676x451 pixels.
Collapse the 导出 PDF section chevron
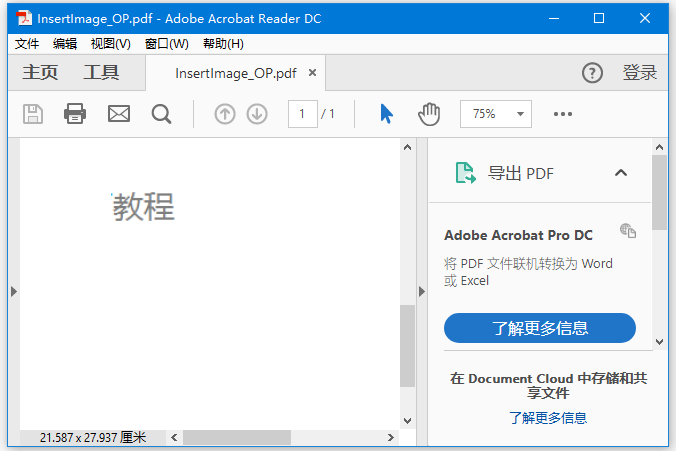pyautogui.click(x=621, y=173)
